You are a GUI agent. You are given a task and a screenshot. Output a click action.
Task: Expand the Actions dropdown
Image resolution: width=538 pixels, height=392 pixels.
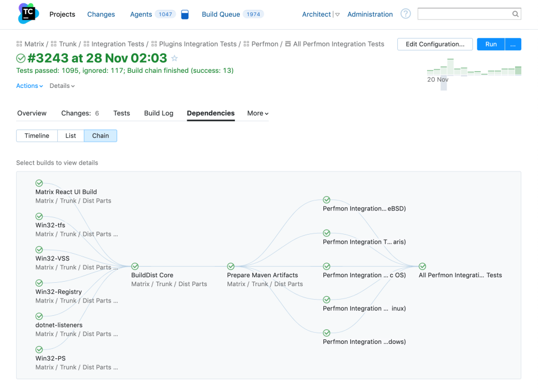pyautogui.click(x=30, y=86)
